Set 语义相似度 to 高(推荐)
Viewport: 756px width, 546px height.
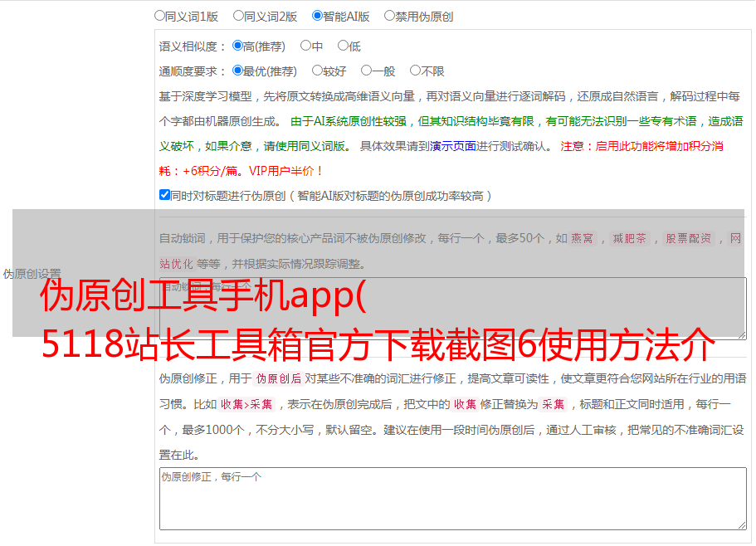tap(238, 46)
